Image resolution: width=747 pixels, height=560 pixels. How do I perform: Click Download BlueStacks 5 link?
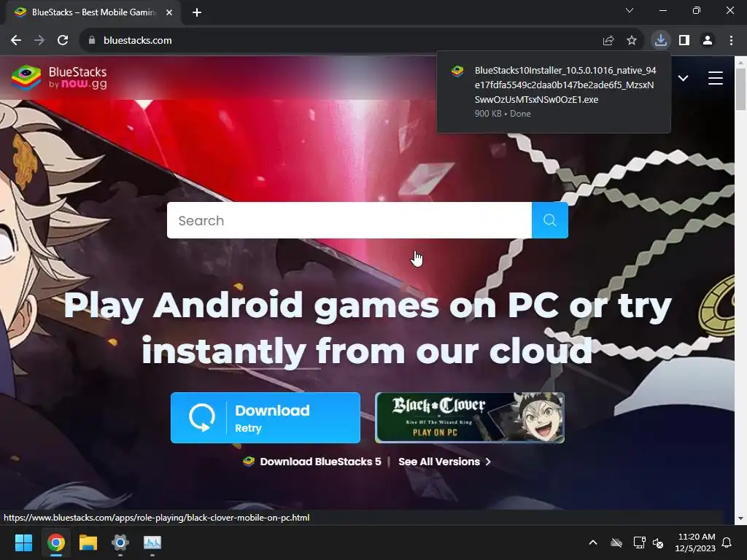(312, 462)
